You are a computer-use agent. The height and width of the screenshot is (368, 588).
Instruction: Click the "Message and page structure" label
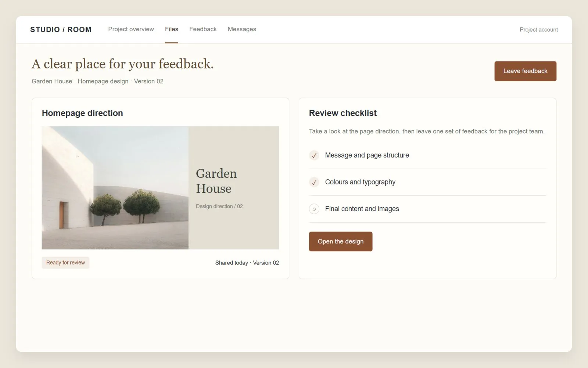coord(367,155)
